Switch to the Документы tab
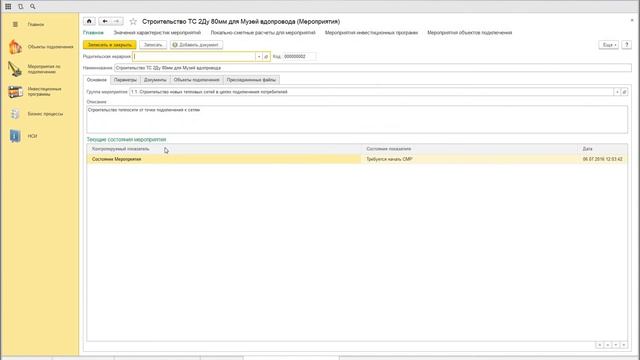 click(x=155, y=80)
